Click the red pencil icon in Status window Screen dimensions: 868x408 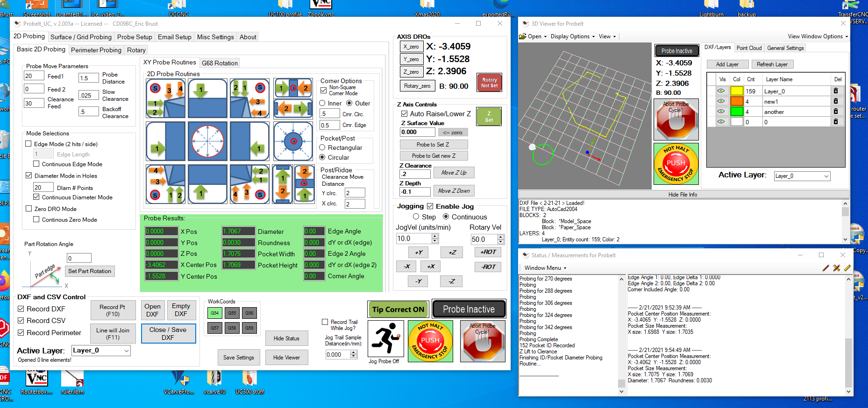(x=825, y=268)
